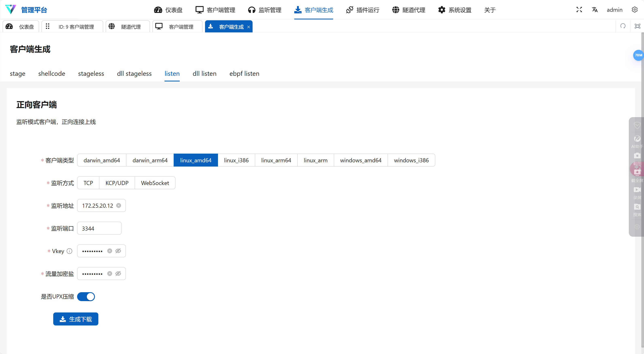The image size is (644, 354).
Task: Toggle the UPX compression switch
Action: pos(86,297)
